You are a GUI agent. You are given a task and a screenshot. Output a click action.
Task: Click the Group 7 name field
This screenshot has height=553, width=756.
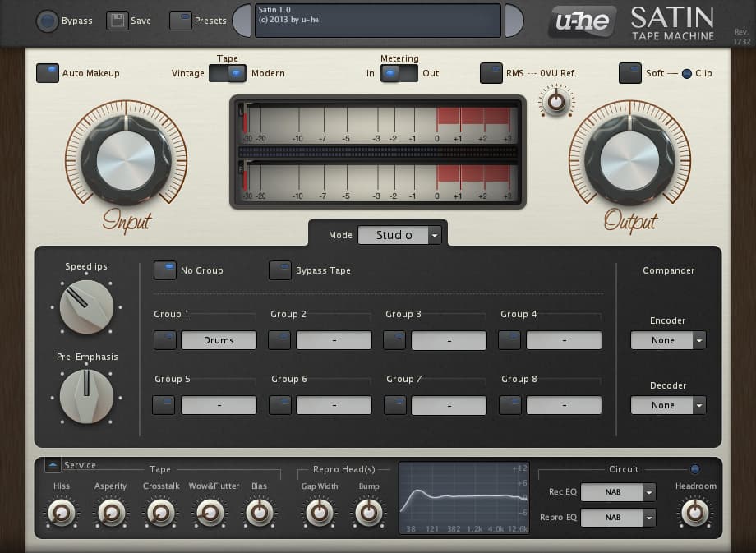[x=449, y=405]
